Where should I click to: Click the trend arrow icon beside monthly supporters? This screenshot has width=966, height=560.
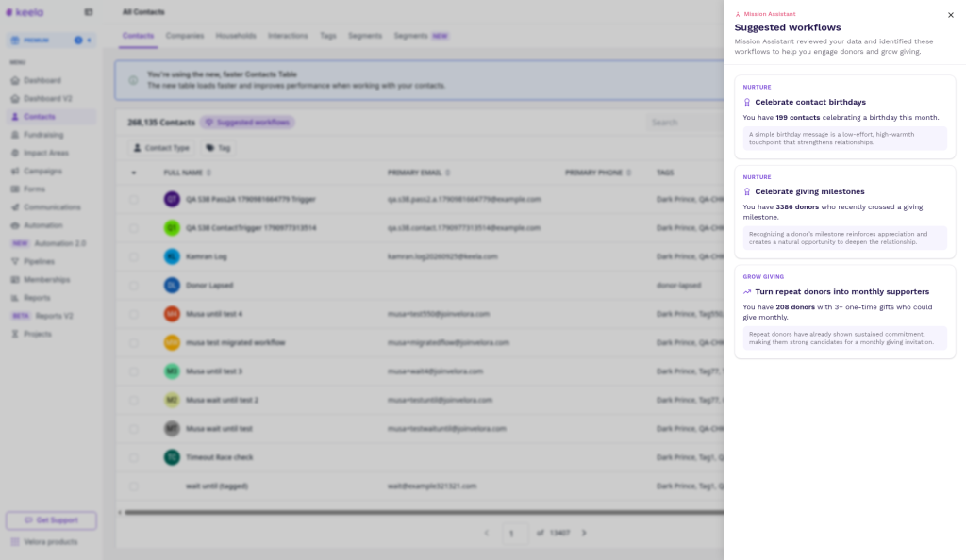click(x=747, y=292)
